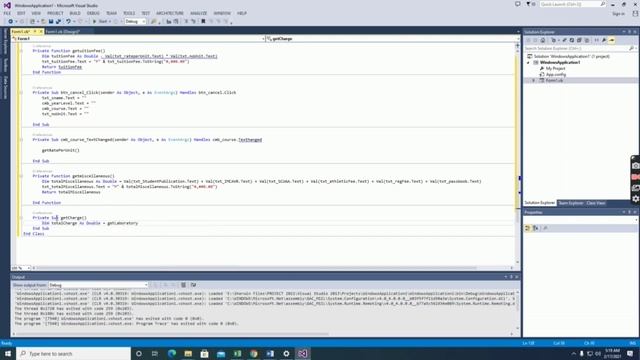Toggle Preview Selected Items button
The image size is (640, 360).
612,40
